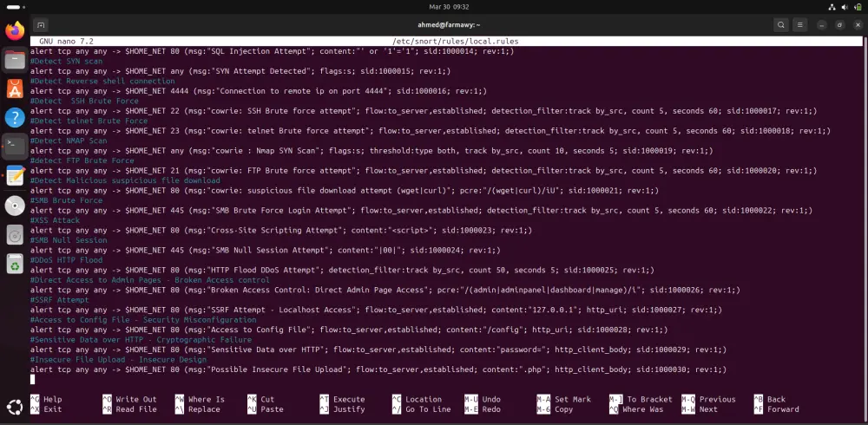Maximize the terminal window
This screenshot has height=425, width=868.
[839, 25]
